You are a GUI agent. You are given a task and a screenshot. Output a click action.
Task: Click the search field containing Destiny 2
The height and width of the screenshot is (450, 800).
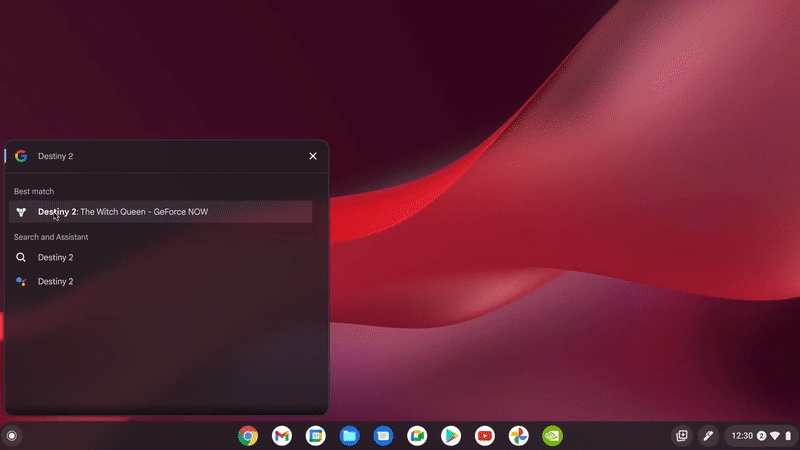[x=160, y=156]
